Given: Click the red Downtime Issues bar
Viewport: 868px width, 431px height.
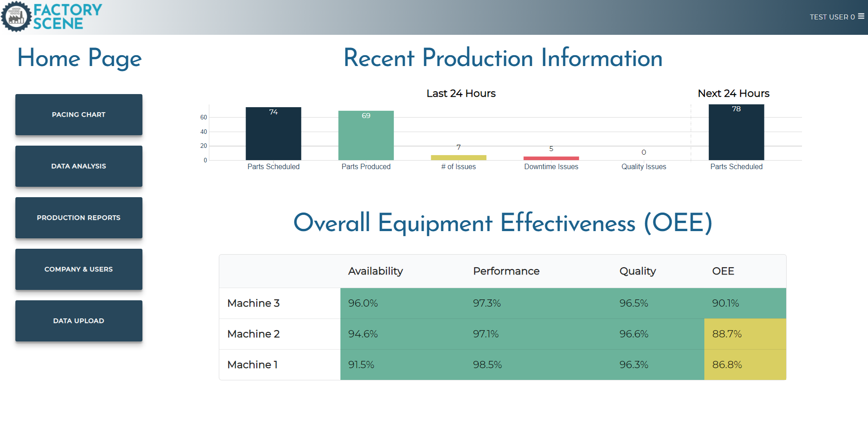Looking at the screenshot, I should coord(551,158).
